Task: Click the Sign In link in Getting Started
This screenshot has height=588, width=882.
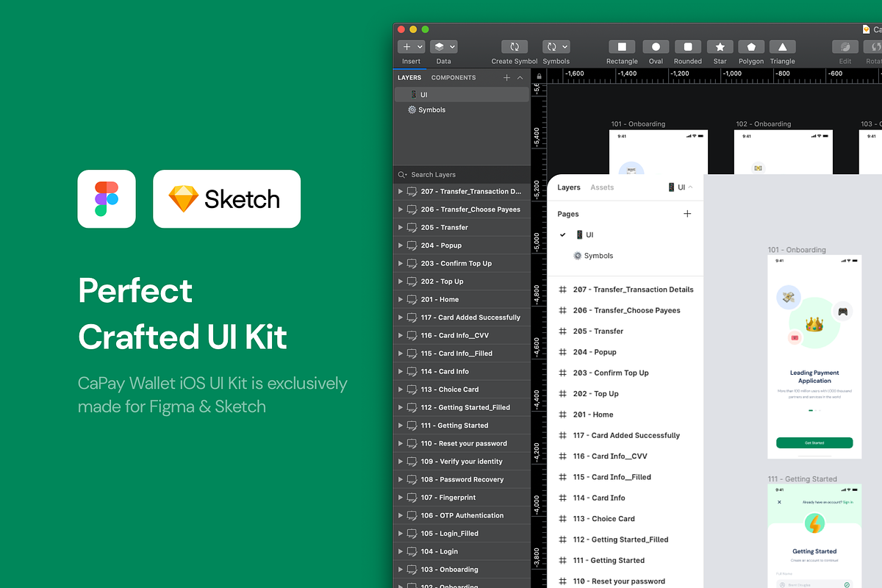Action: pyautogui.click(x=848, y=502)
